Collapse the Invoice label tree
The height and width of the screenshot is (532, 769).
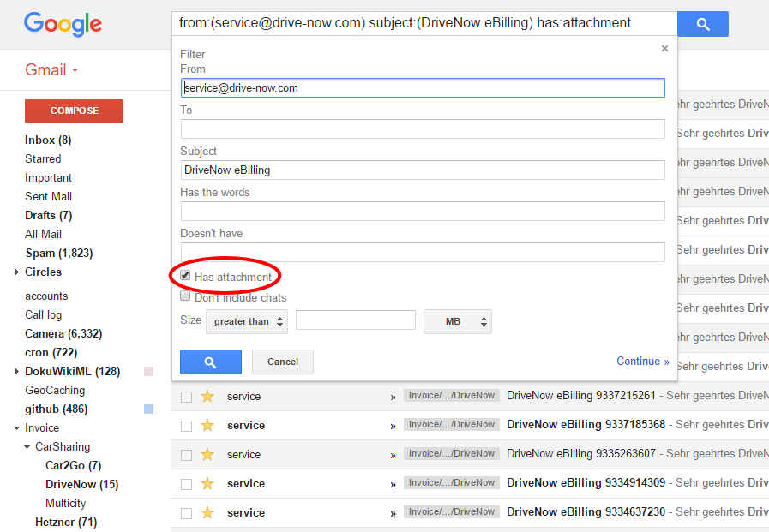click(16, 428)
